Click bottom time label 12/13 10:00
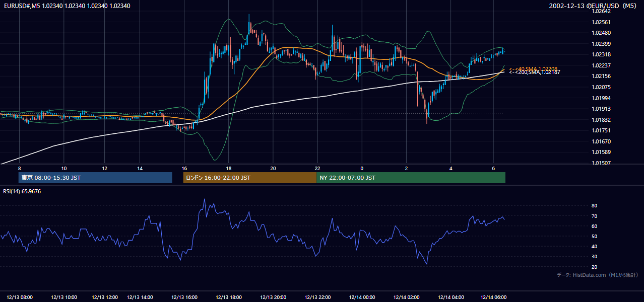The width and height of the screenshot is (644, 302). (x=64, y=297)
